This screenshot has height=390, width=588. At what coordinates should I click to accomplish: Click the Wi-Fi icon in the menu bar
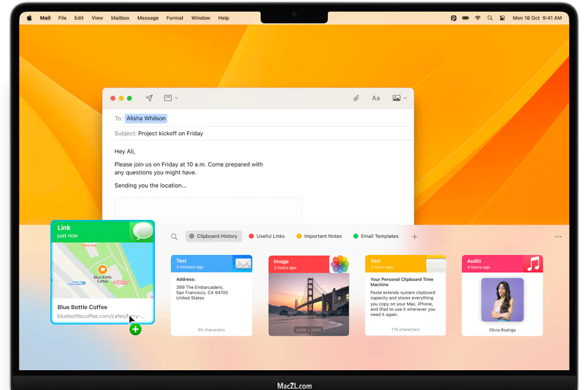[x=478, y=18]
